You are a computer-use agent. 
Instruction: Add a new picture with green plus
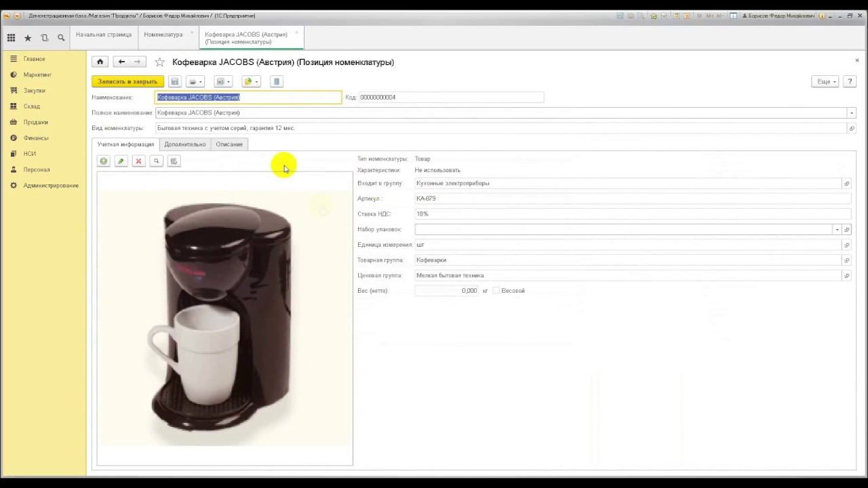click(x=103, y=161)
